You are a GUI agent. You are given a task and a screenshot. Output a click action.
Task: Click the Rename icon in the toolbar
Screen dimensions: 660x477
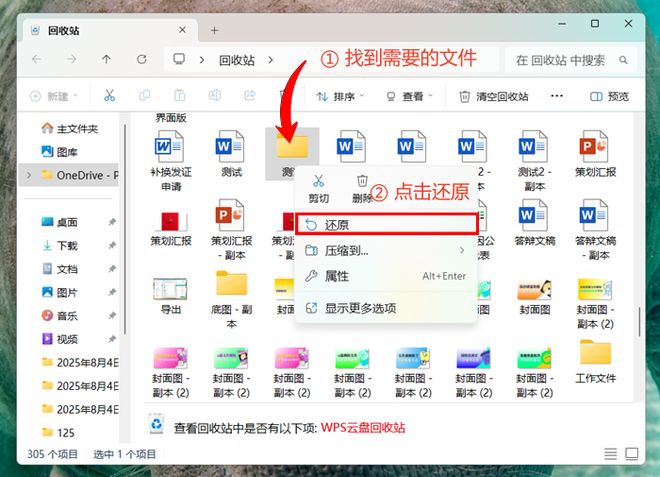[215, 96]
